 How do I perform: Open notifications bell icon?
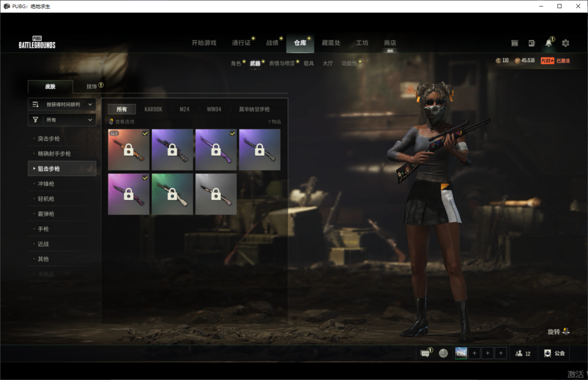tap(549, 43)
